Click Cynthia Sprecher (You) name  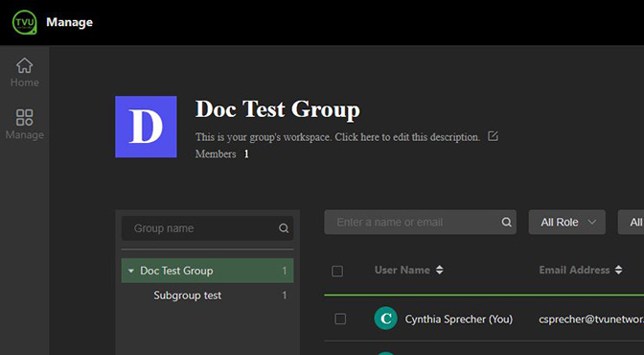[x=459, y=319]
